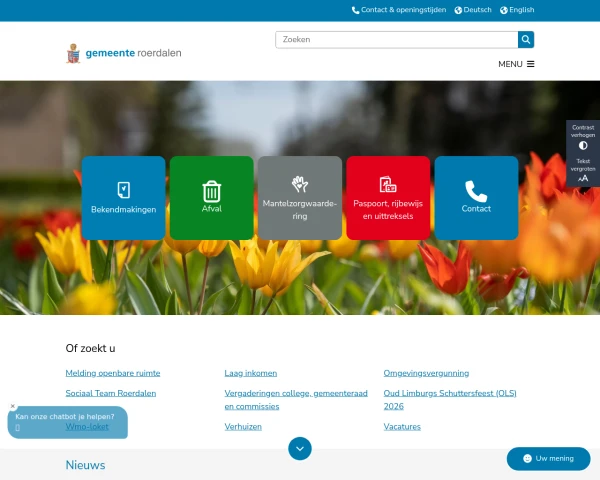This screenshot has height=480, width=600.
Task: Open the Vacatures link
Action: point(402,426)
